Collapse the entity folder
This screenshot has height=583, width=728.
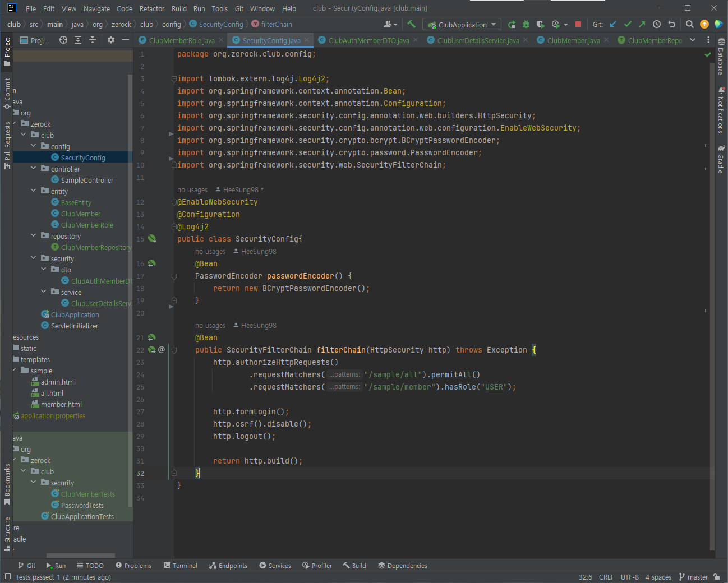(x=34, y=191)
